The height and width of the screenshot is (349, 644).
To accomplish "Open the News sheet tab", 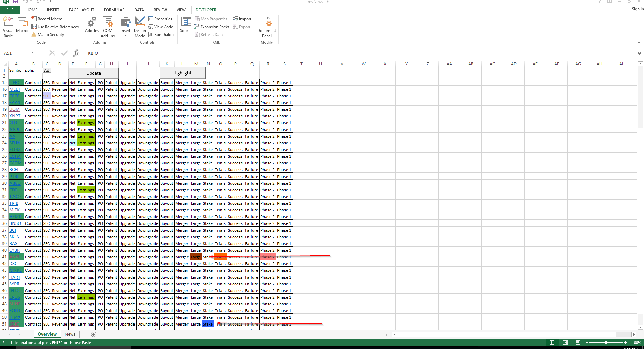I will pyautogui.click(x=70, y=334).
